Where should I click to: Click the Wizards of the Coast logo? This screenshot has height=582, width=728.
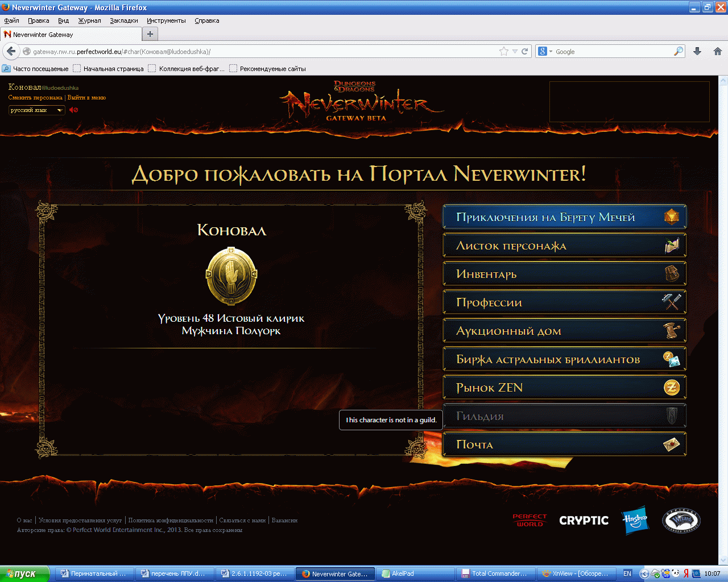point(681,520)
